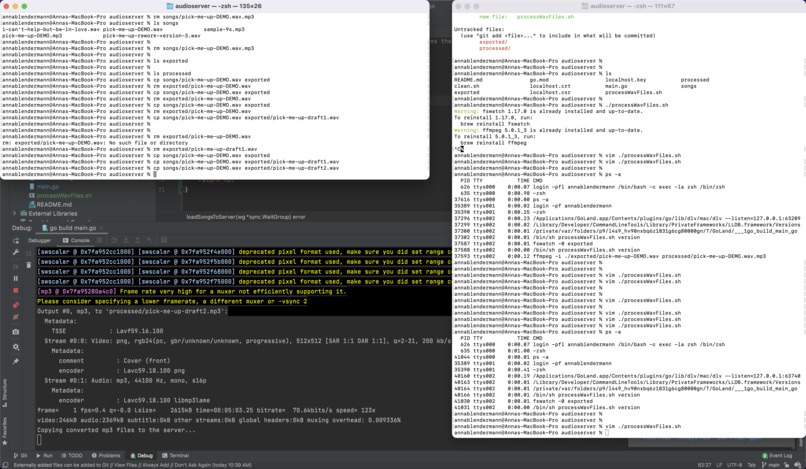
Task: Pause the running debug program
Action: pos(16,278)
